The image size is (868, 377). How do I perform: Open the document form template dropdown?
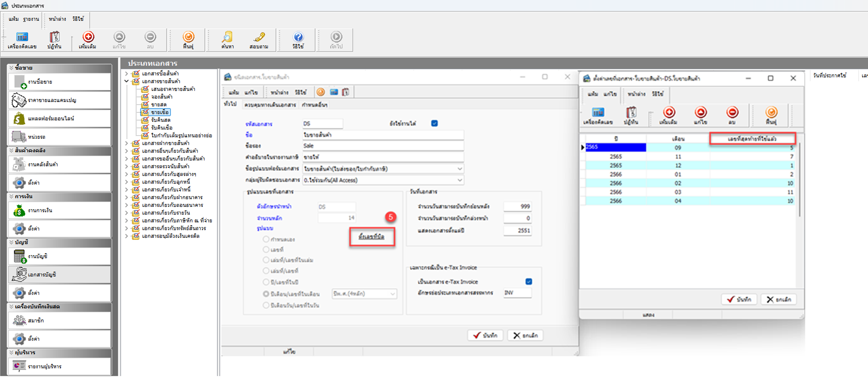click(460, 169)
